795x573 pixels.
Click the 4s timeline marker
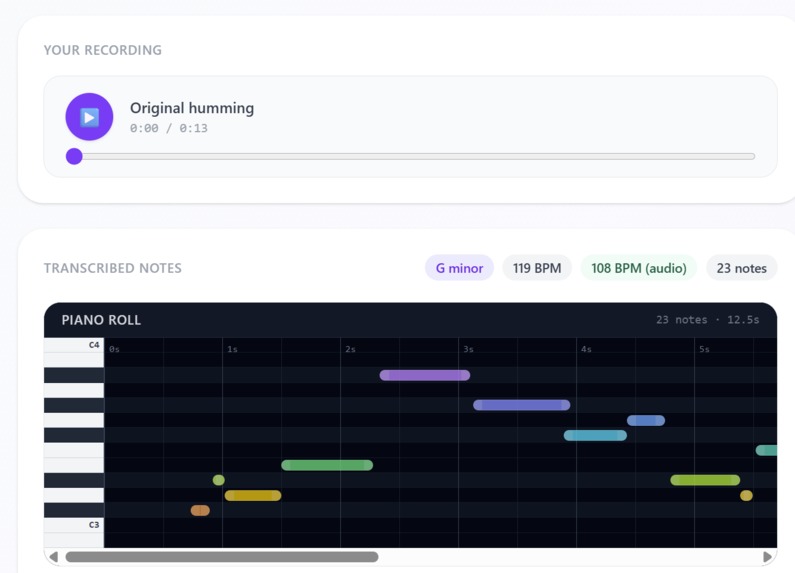[586, 349]
